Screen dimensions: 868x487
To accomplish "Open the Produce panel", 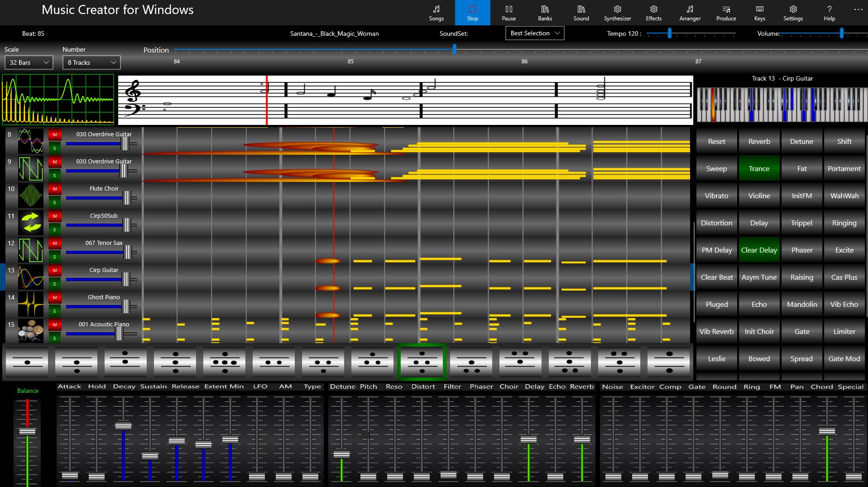I will click(x=725, y=12).
